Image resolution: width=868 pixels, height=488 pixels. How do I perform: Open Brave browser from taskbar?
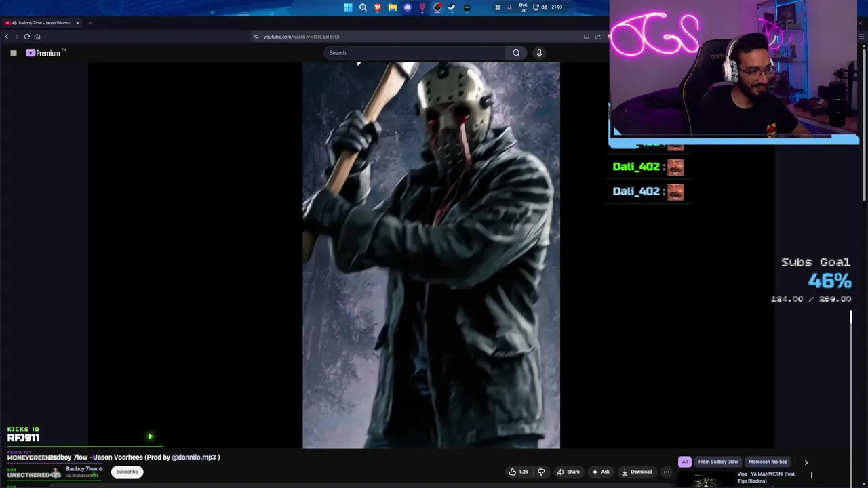[378, 7]
